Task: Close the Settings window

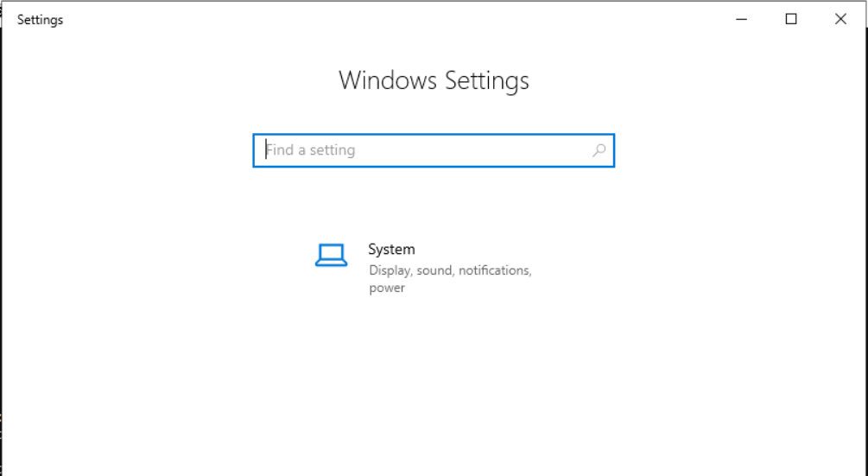Action: click(x=840, y=19)
